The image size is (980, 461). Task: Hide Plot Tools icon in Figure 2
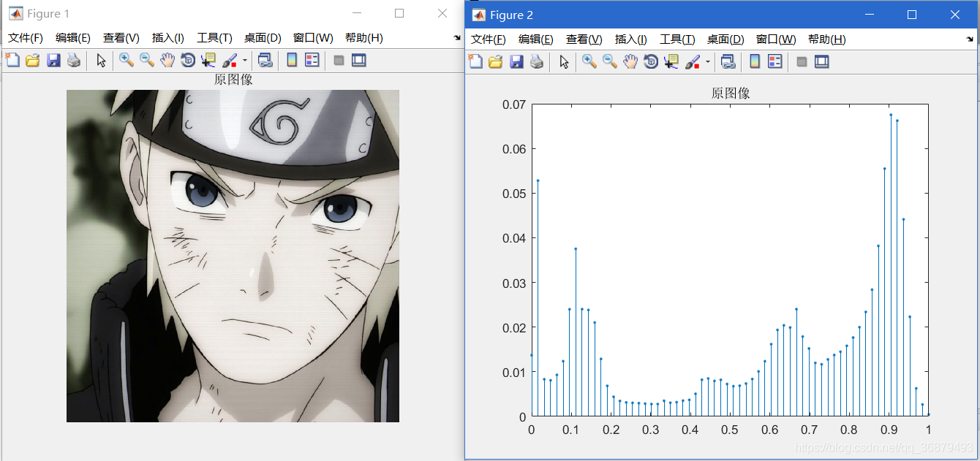(802, 61)
